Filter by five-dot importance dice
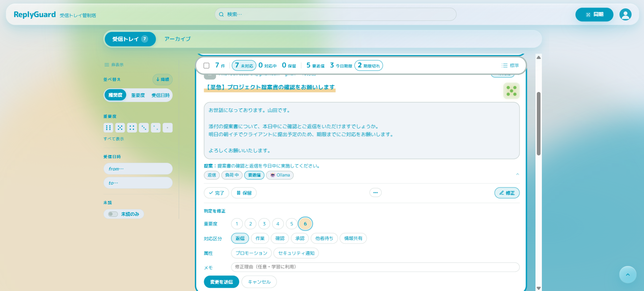Screen dimensions: 644x291 (x=120, y=128)
